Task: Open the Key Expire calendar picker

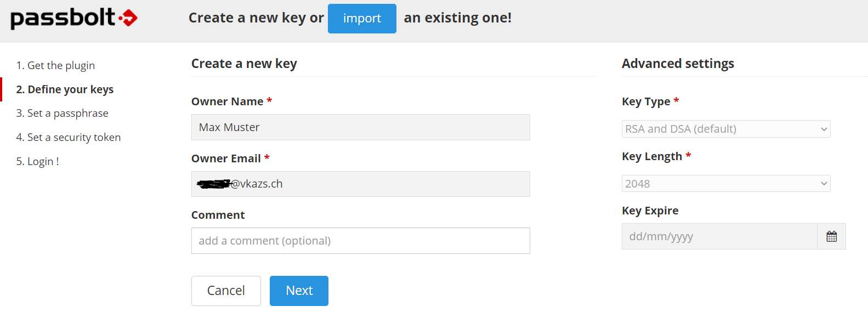Action: [x=831, y=236]
